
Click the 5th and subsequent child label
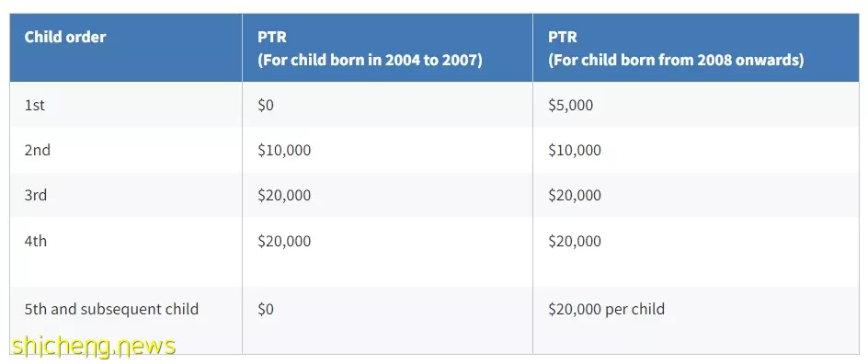click(111, 309)
